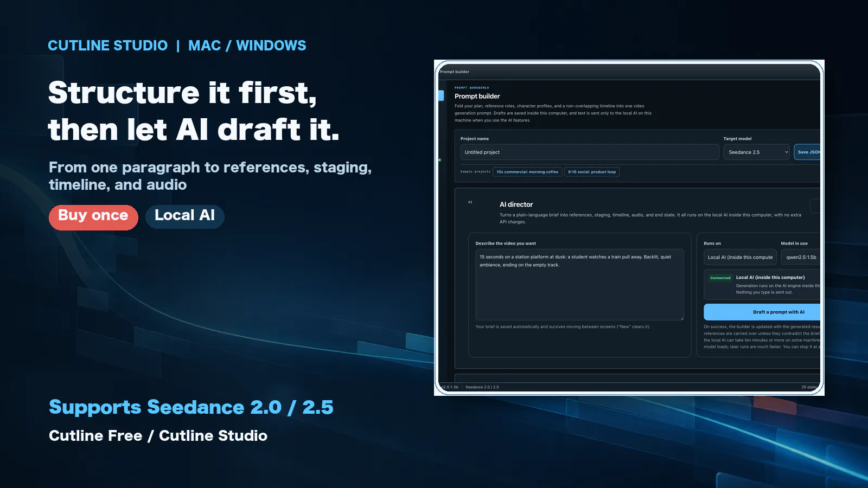
Task: Click the 'Project name' field label
Action: (475, 139)
